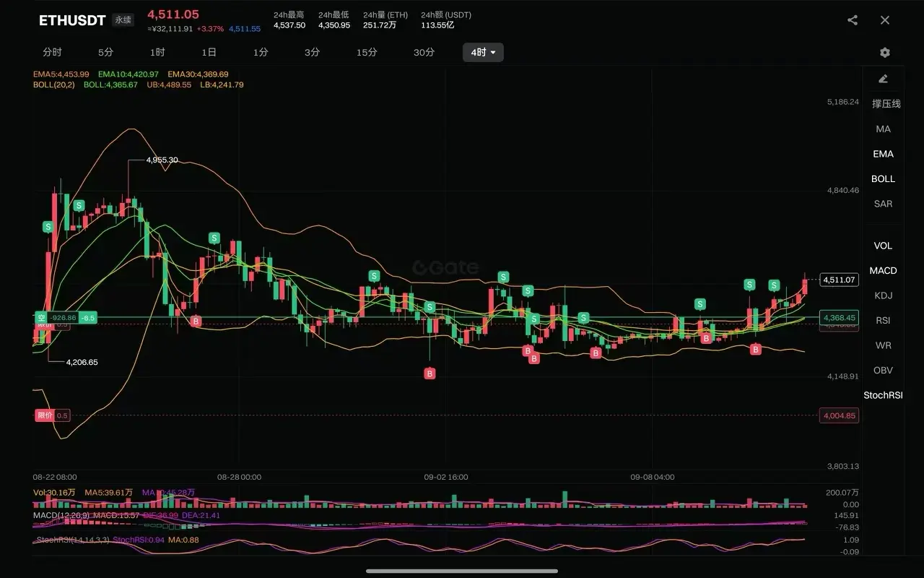This screenshot has height=578, width=924.
Task: Tap the 永续 perpetual contract tag
Action: tap(123, 20)
